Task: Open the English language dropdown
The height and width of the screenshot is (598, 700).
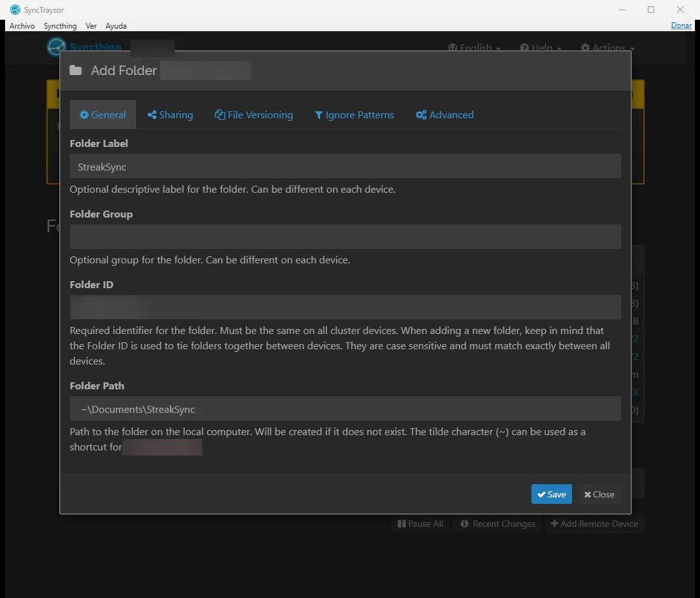Action: [x=474, y=47]
